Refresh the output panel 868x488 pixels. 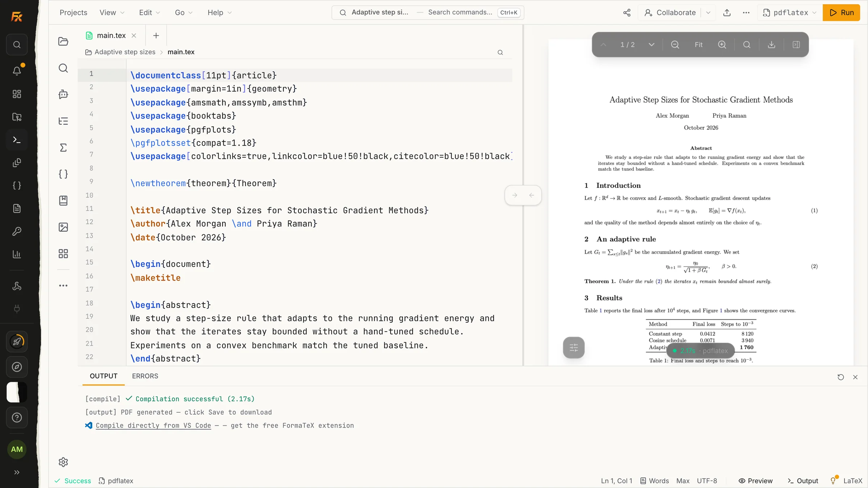point(841,377)
